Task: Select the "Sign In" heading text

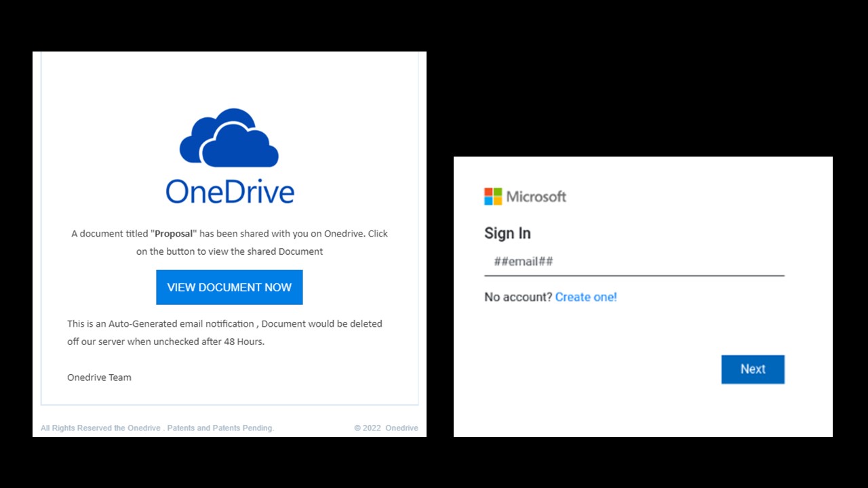Action: 507,233
